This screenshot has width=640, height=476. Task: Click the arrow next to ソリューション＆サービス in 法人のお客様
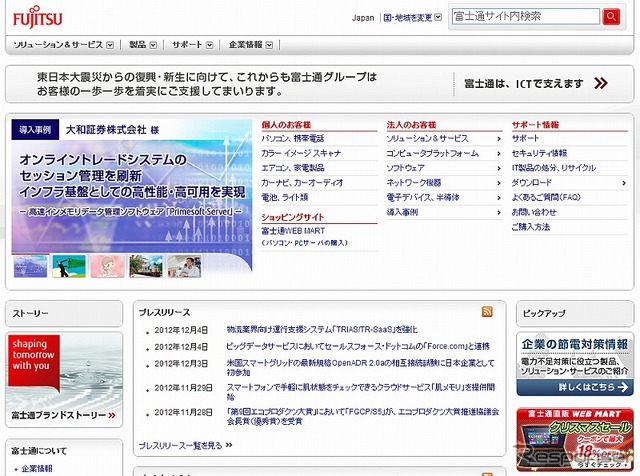pyautogui.click(x=499, y=139)
